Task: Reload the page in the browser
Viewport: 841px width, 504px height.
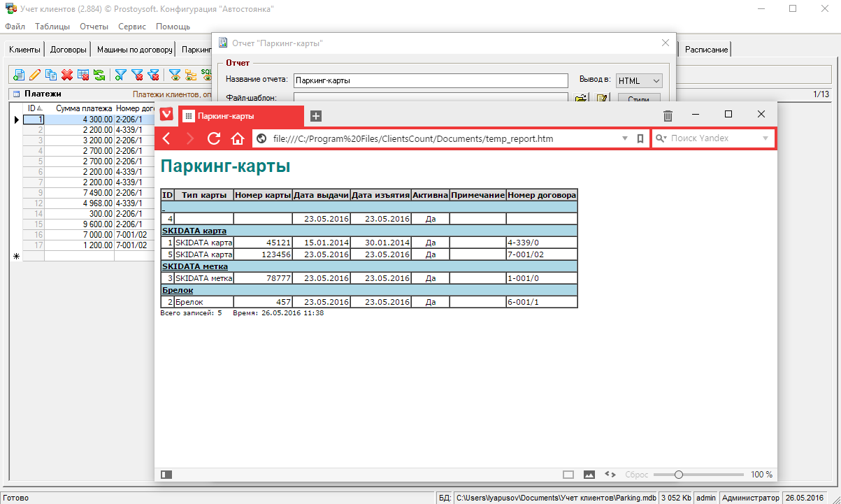Action: pyautogui.click(x=215, y=138)
